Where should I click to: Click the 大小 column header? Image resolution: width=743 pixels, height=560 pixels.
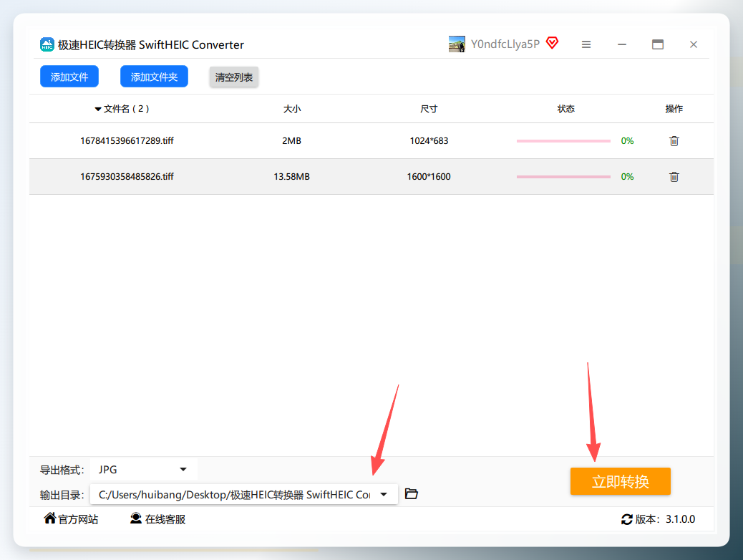pyautogui.click(x=292, y=109)
